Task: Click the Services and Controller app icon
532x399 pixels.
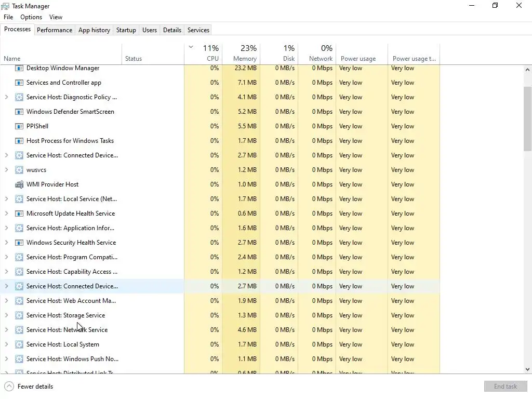Action: [x=19, y=83]
